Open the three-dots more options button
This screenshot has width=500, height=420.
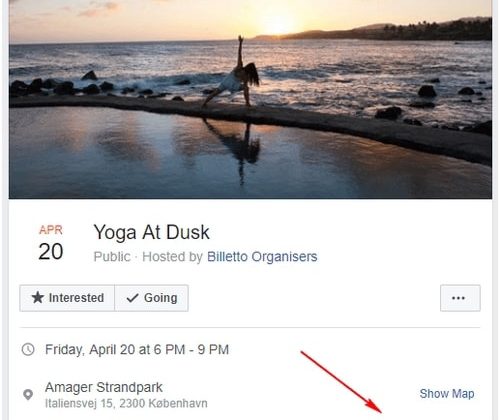pos(460,298)
